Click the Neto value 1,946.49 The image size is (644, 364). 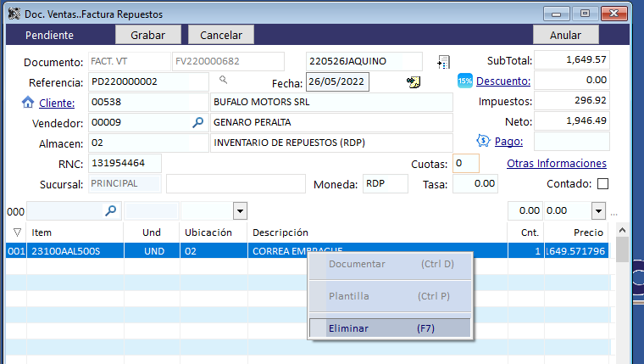(571, 121)
